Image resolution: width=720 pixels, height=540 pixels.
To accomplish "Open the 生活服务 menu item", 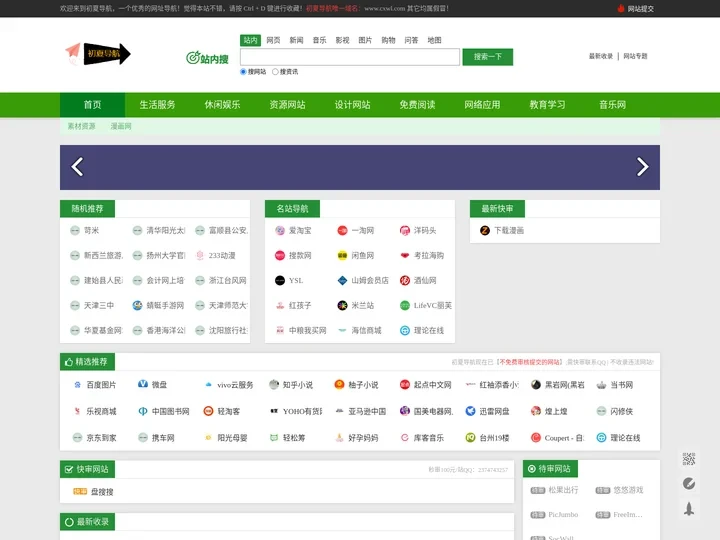I will pos(158,105).
